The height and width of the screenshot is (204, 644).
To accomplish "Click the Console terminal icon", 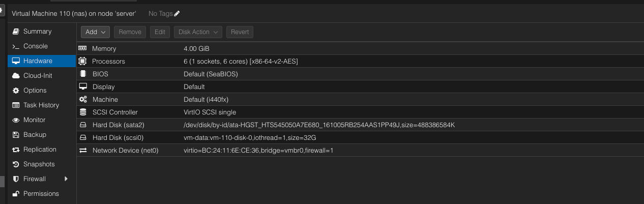I will coord(15,46).
